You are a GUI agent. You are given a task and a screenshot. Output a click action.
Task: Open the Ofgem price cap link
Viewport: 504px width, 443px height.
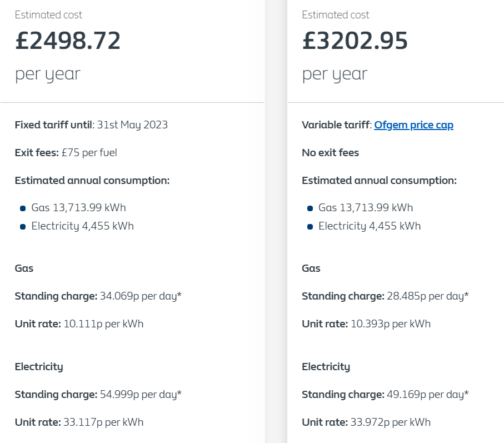point(413,125)
